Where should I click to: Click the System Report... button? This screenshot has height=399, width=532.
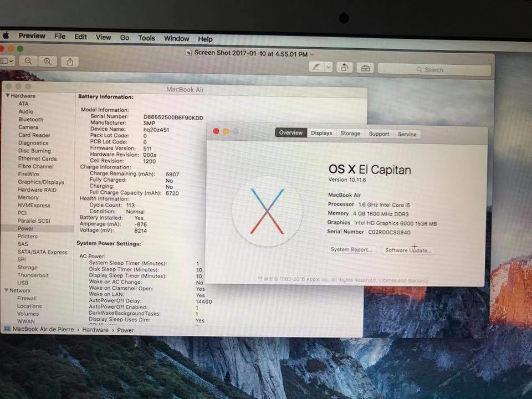tap(351, 249)
